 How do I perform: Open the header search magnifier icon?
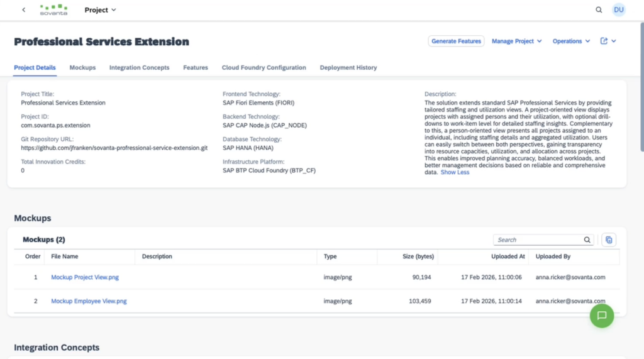pyautogui.click(x=599, y=10)
